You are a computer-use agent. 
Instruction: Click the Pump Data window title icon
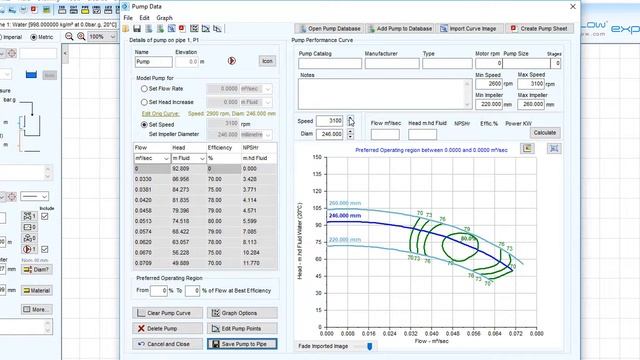126,7
